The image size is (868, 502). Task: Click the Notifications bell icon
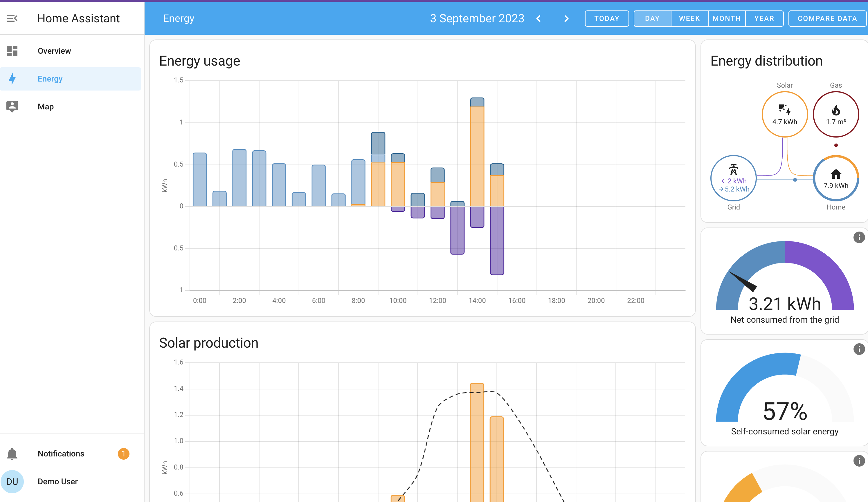click(x=12, y=454)
